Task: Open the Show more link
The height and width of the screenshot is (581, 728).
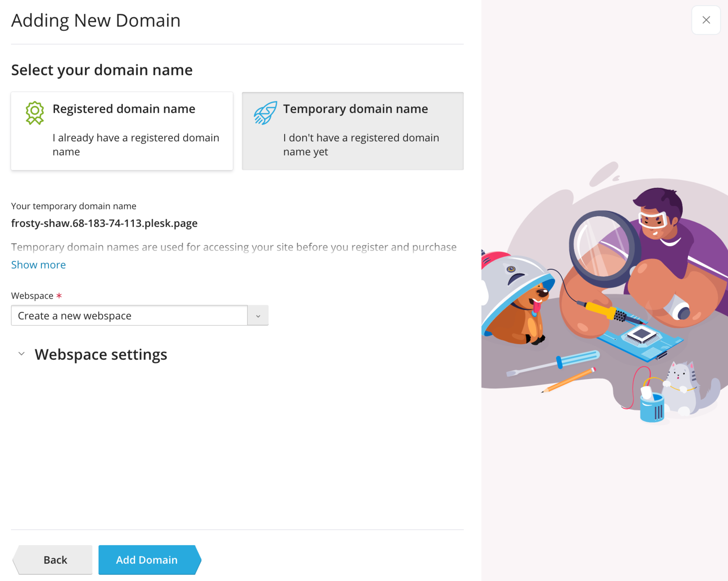Action: click(x=38, y=264)
